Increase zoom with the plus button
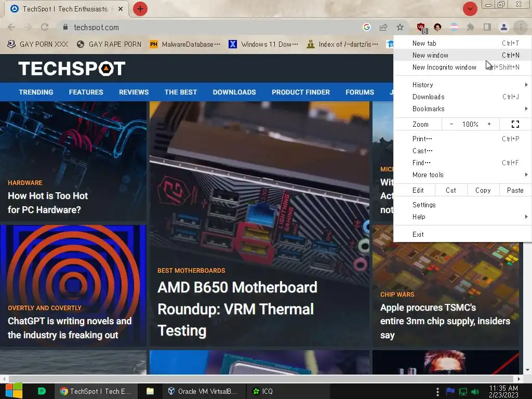 [489, 124]
